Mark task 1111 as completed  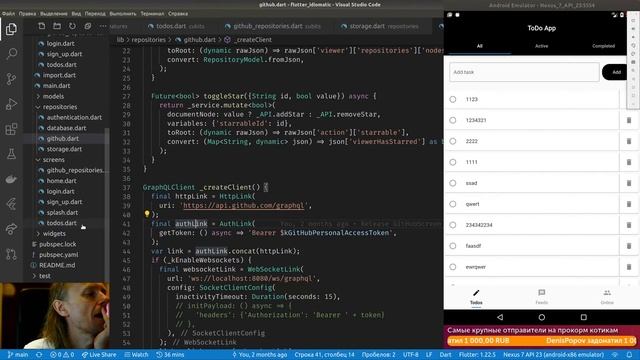(x=453, y=162)
